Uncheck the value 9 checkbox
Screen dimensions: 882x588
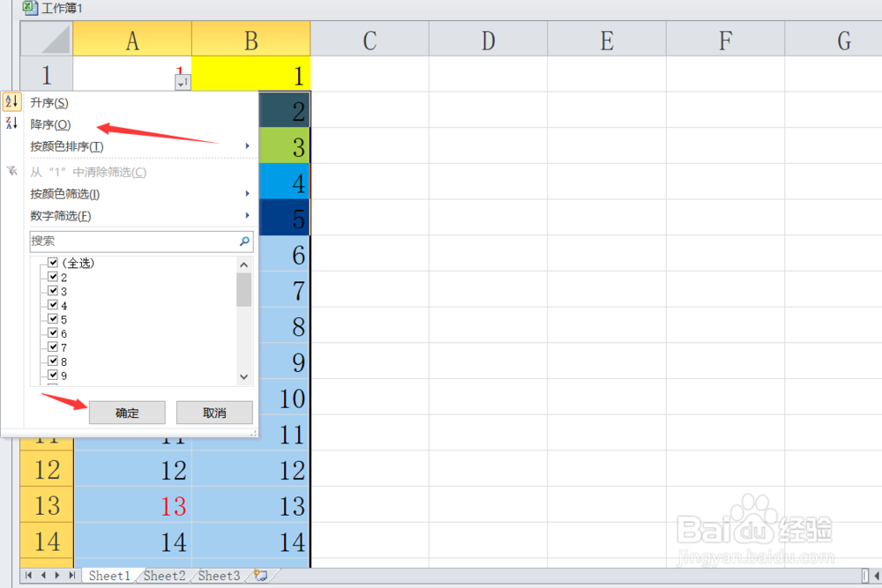pyautogui.click(x=53, y=375)
